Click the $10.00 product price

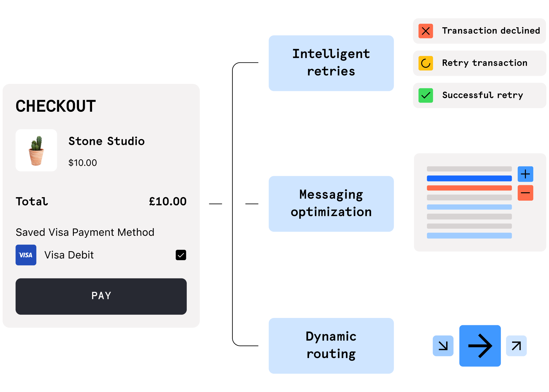coord(83,163)
